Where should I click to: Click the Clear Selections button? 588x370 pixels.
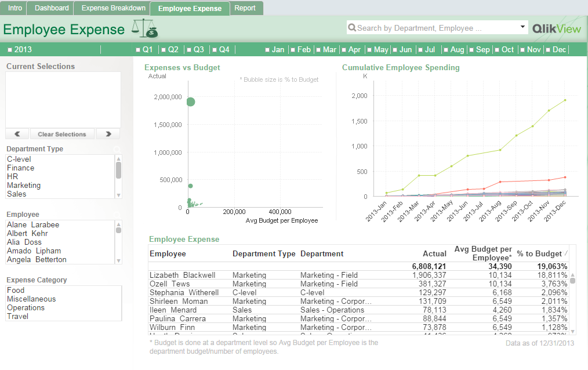[x=62, y=134]
